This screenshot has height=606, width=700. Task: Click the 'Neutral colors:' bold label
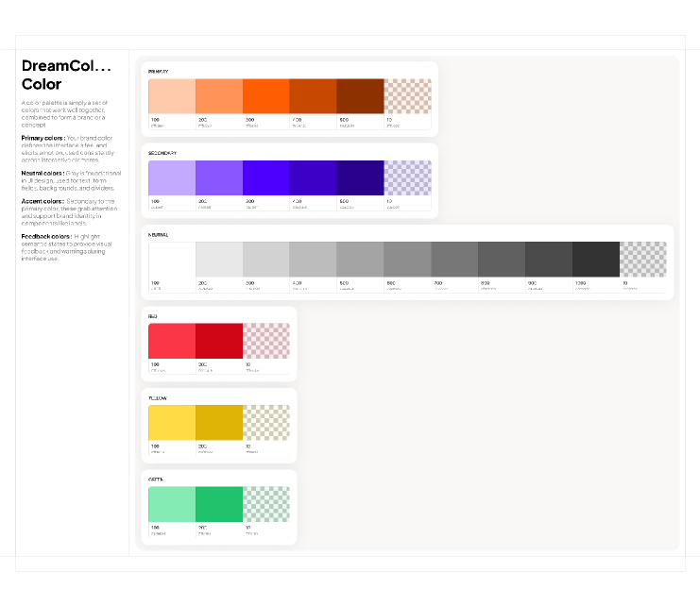[x=43, y=173]
